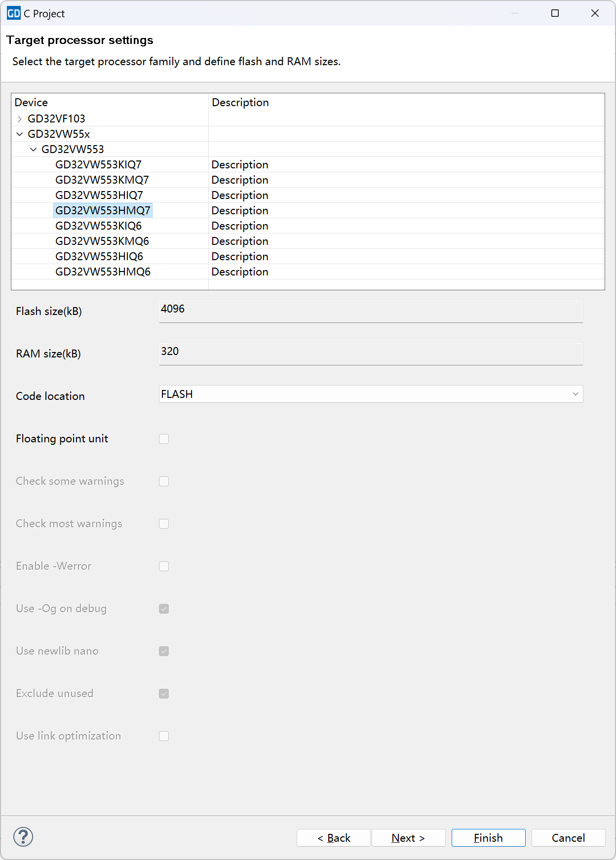Maximize the C Project dialog window
Viewport: 616px width, 860px height.
555,13
